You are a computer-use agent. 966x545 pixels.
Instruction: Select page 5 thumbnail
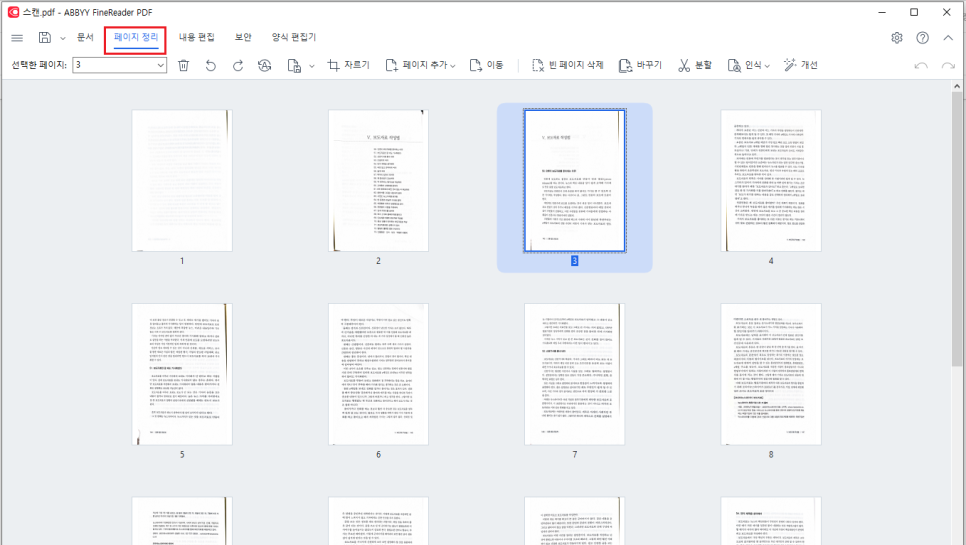click(x=182, y=374)
